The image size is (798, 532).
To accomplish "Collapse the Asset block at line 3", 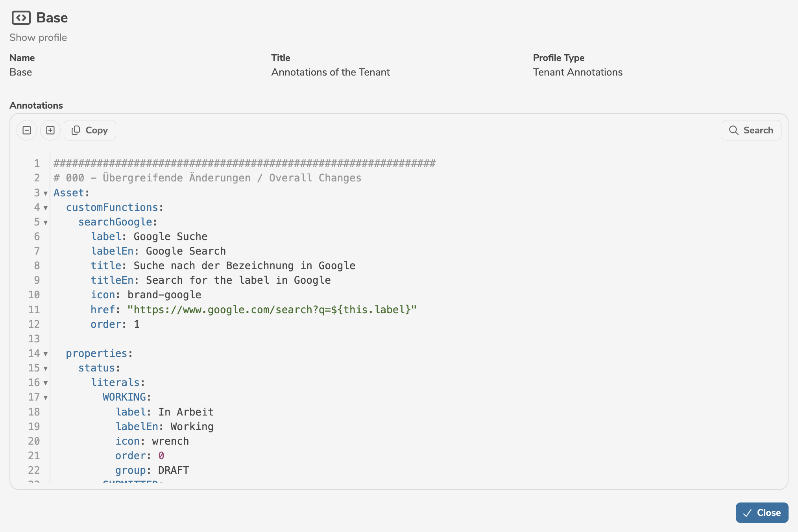I will [x=46, y=193].
